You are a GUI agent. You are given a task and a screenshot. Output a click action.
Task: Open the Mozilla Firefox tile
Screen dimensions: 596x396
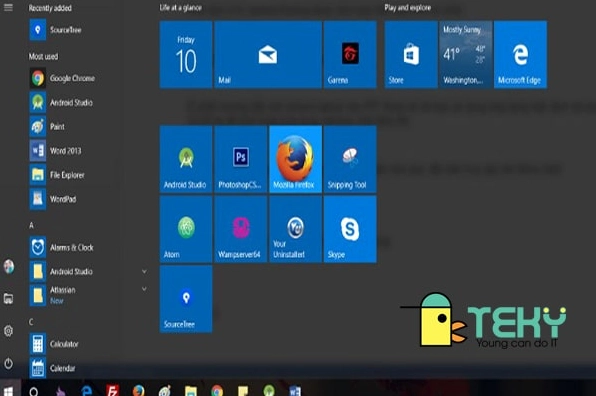click(x=295, y=159)
